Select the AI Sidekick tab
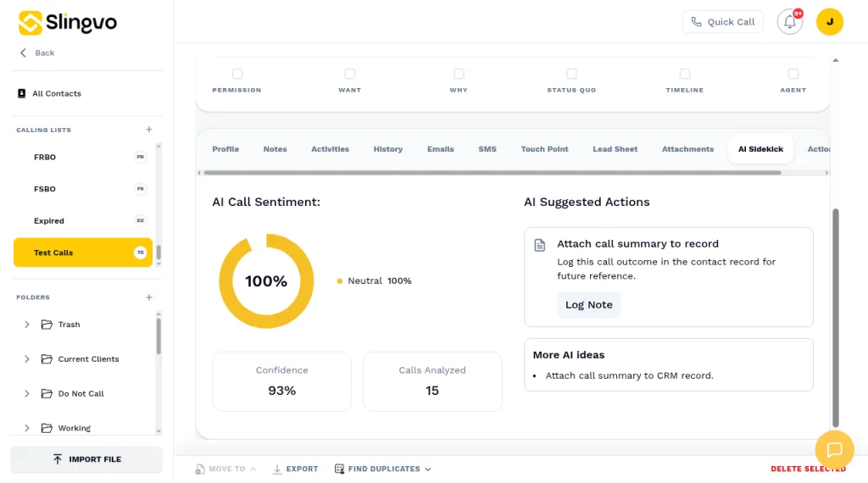Viewport: 868px width, 483px height. point(760,149)
